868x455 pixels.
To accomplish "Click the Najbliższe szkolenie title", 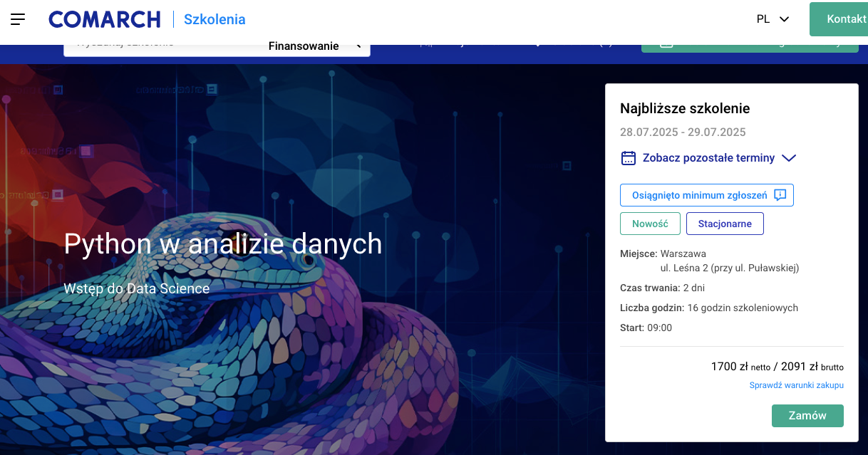I will coord(685,109).
